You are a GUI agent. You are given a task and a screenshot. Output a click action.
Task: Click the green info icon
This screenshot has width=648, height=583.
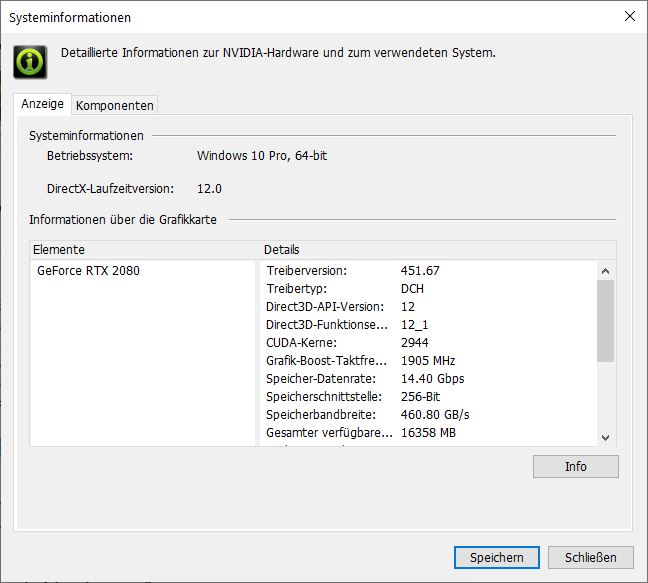(x=30, y=62)
